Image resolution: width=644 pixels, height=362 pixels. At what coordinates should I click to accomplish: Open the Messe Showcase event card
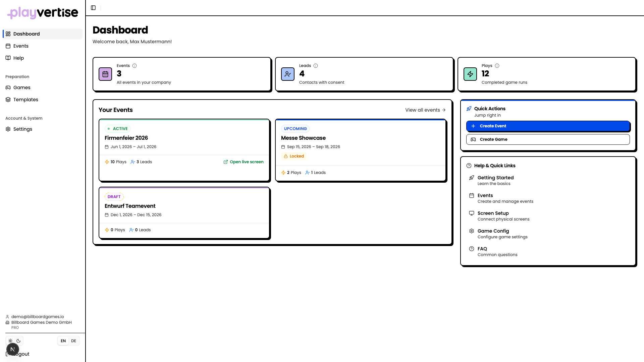point(361,150)
